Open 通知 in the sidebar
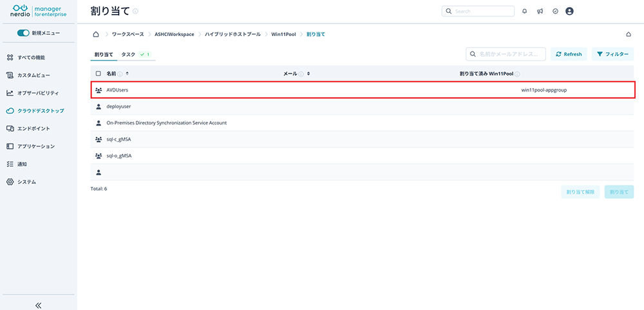 click(22, 164)
